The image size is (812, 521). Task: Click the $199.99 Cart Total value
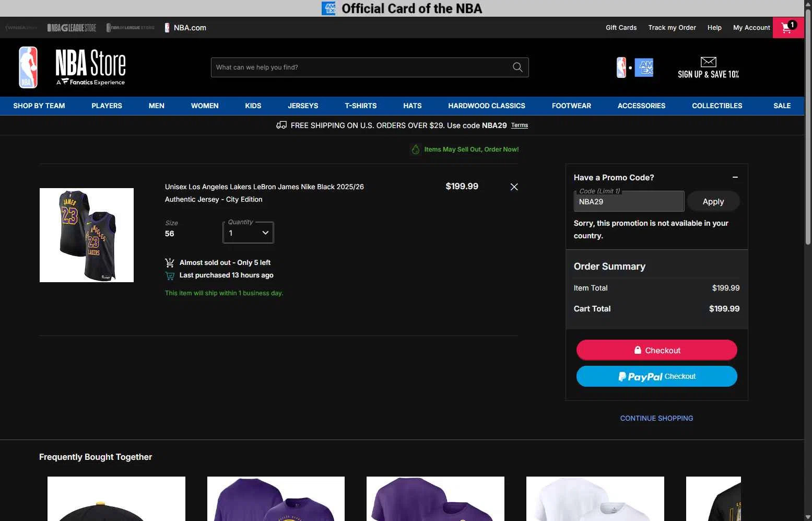click(x=724, y=309)
